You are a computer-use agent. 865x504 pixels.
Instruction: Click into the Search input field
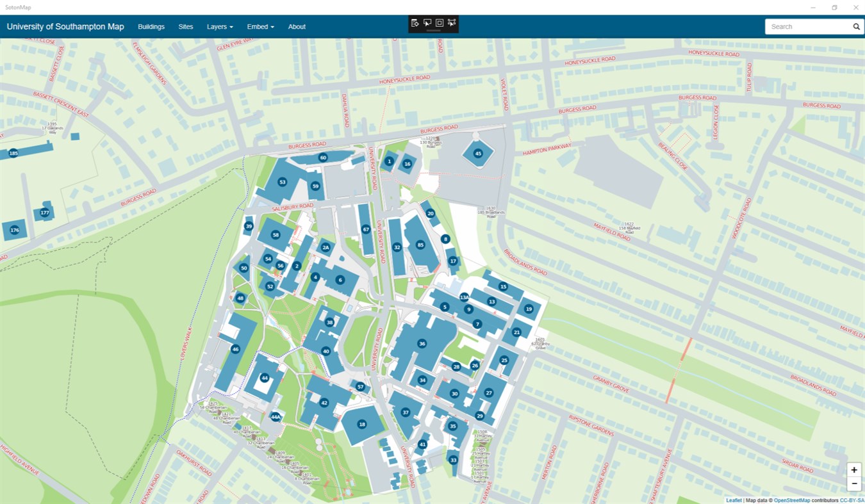tap(807, 26)
